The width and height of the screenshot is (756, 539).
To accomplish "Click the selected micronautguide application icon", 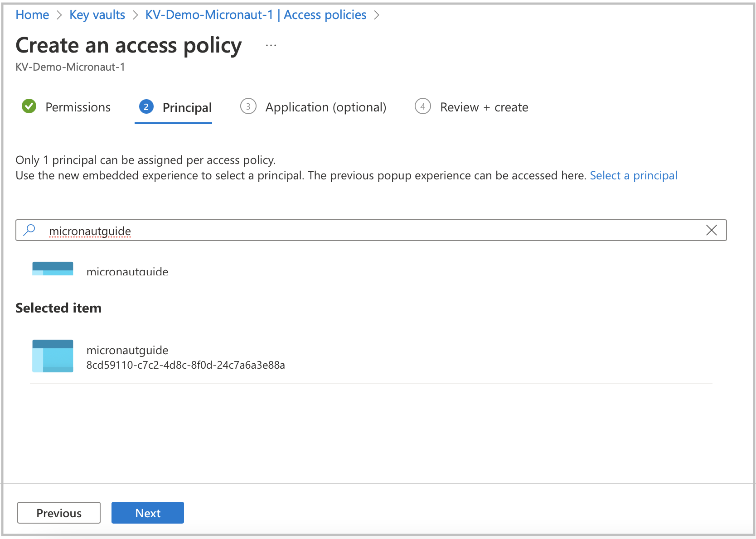I will click(53, 356).
